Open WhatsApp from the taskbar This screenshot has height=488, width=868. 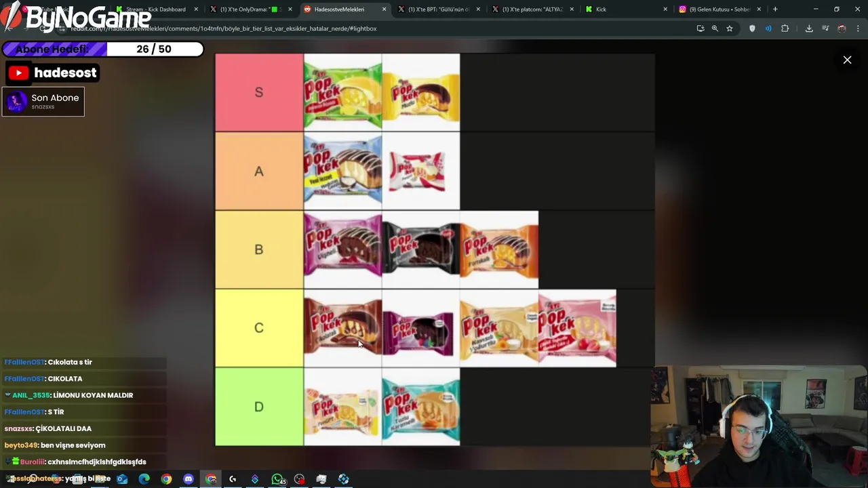277,479
